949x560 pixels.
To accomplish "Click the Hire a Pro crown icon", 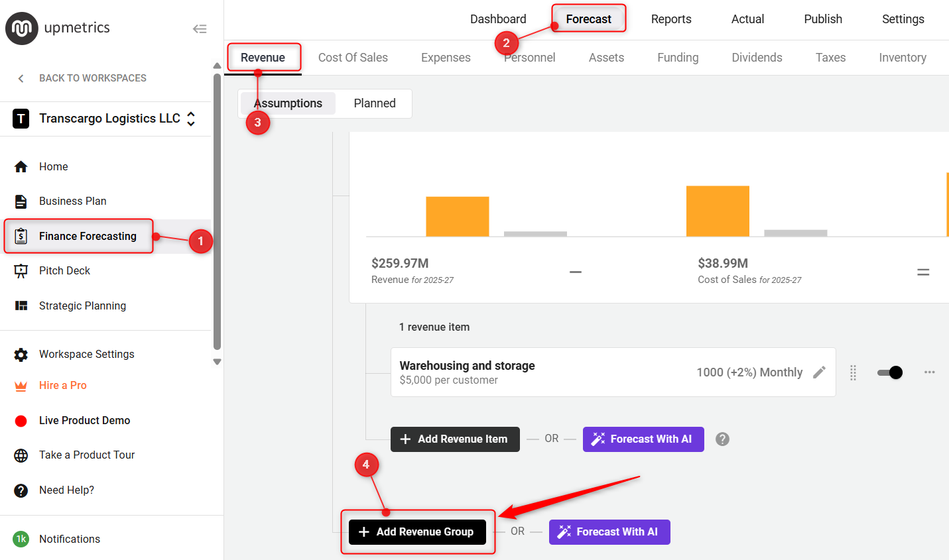I will [x=21, y=386].
